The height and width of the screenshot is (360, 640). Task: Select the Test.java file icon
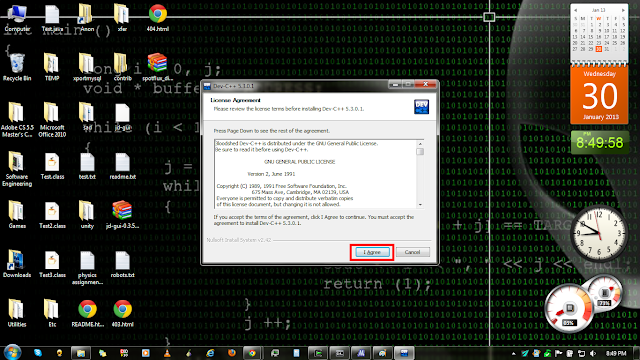[x=52, y=18]
